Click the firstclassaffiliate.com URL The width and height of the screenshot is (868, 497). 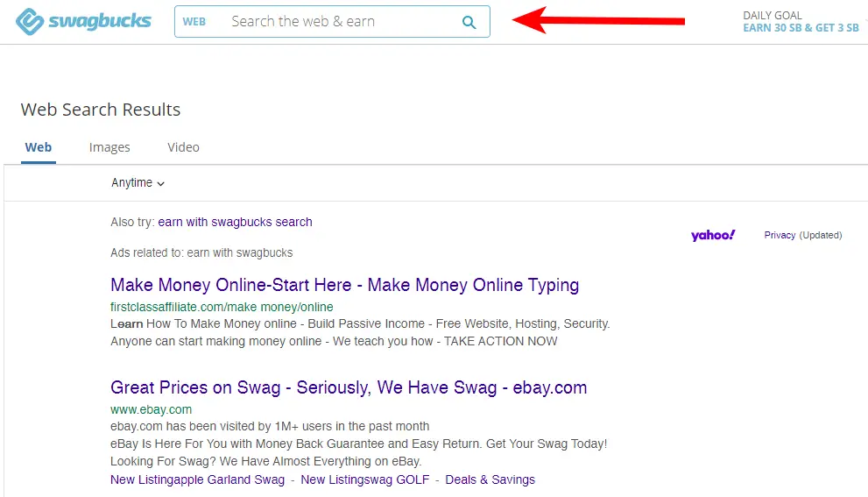[x=222, y=307]
